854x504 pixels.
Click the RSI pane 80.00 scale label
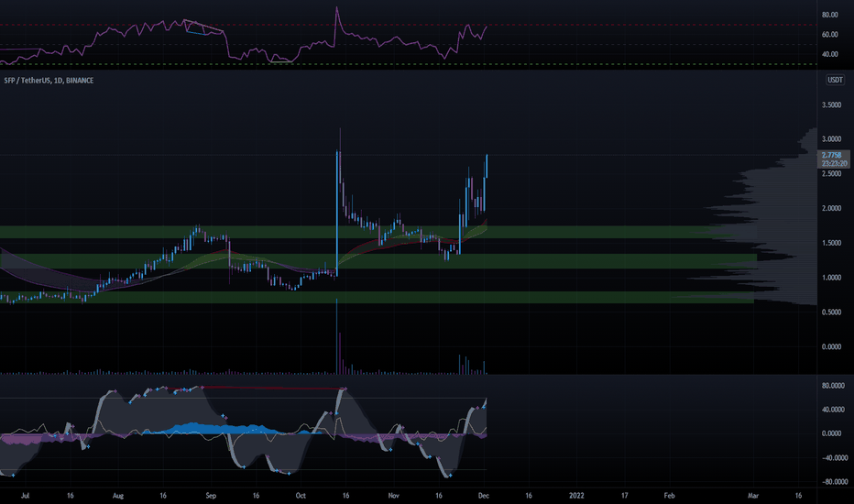(x=830, y=15)
